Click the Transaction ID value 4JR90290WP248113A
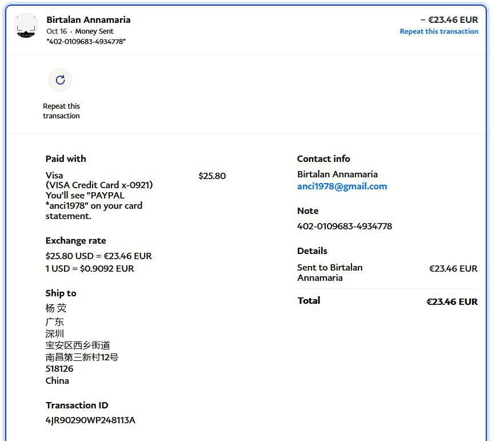Screen dimensions: 504x441 click(90, 420)
